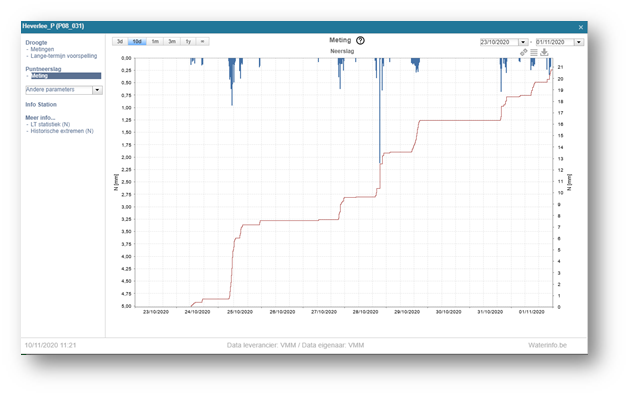The height and width of the screenshot is (397, 630).
Task: Click the Meer info... heading
Action: [40, 118]
